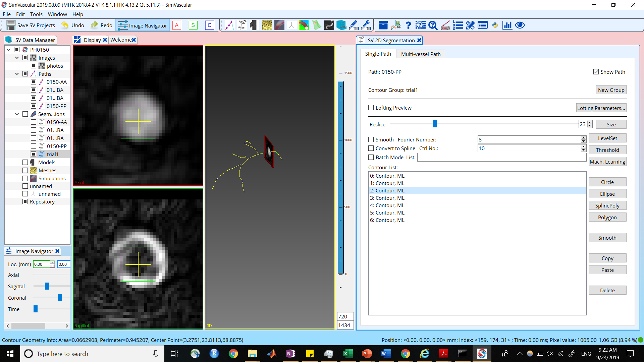Toggle the Show Path checkbox
The width and height of the screenshot is (644, 362).
(x=596, y=72)
